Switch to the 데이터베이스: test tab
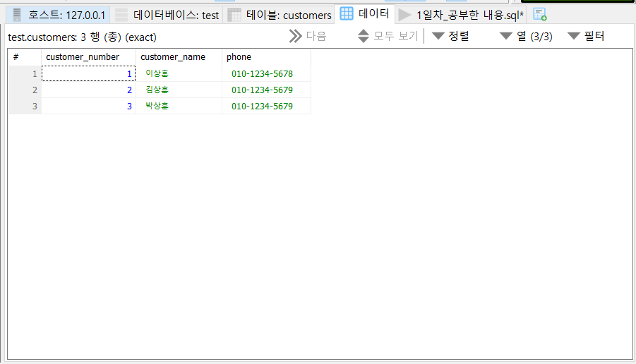 167,15
